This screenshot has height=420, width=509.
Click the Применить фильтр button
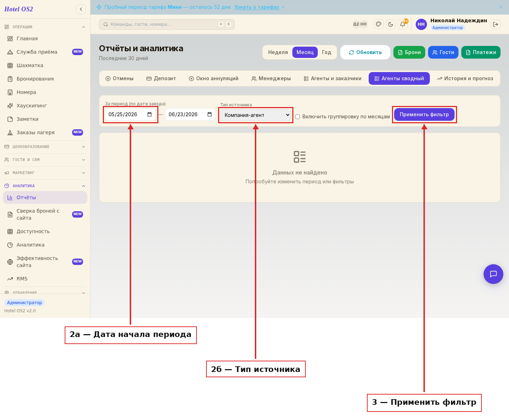click(424, 114)
